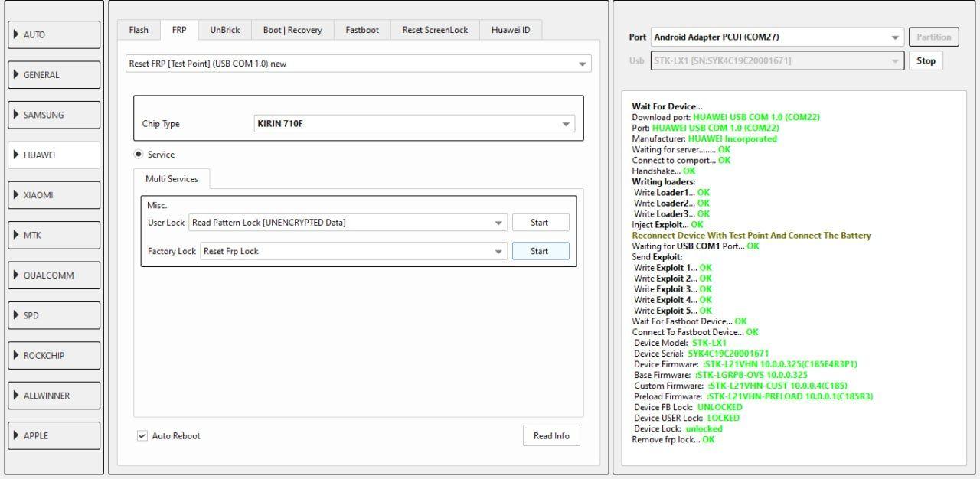Open the SPD sidebar section
This screenshot has height=479, width=980.
[x=54, y=315]
